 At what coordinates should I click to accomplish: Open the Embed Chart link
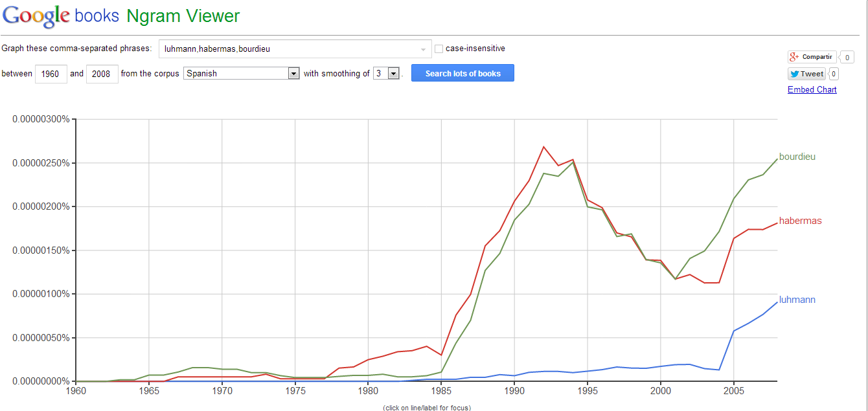tap(812, 90)
